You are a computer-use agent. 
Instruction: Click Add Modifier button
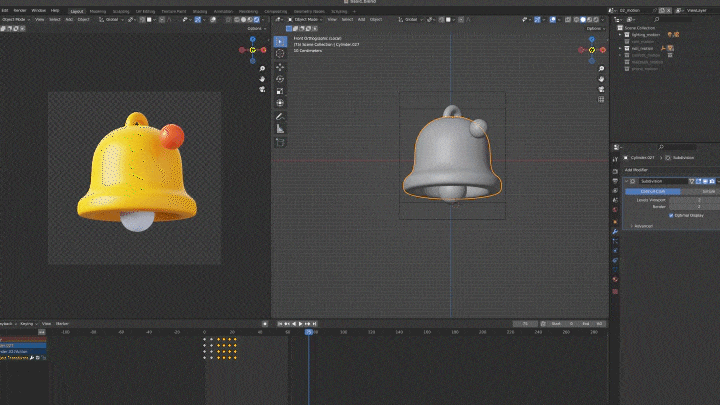pyautogui.click(x=636, y=170)
